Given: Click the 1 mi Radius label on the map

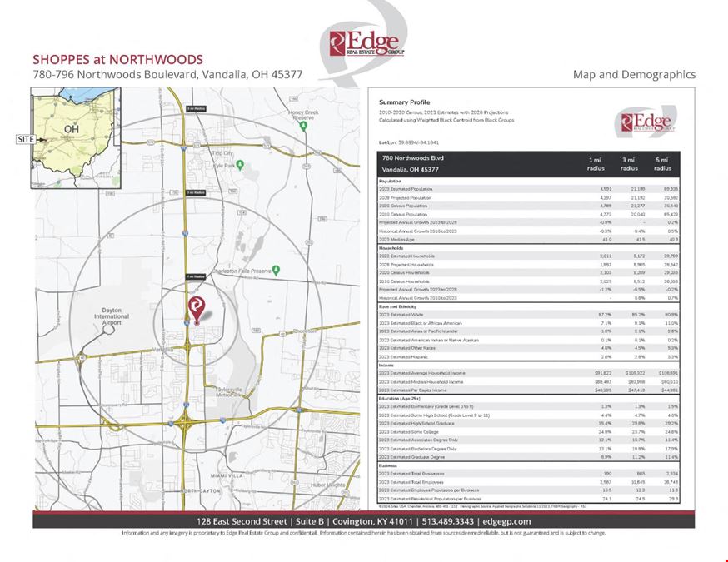Looking at the screenshot, I should (x=196, y=276).
